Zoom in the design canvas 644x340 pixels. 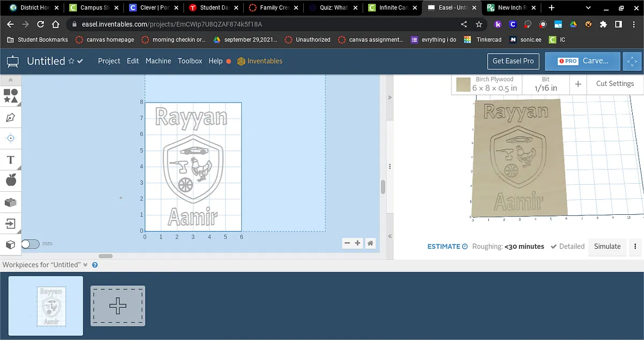pyautogui.click(x=357, y=243)
